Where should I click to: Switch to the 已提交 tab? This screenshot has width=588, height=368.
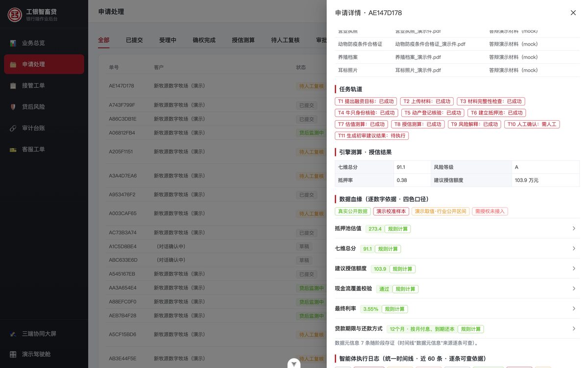click(134, 40)
